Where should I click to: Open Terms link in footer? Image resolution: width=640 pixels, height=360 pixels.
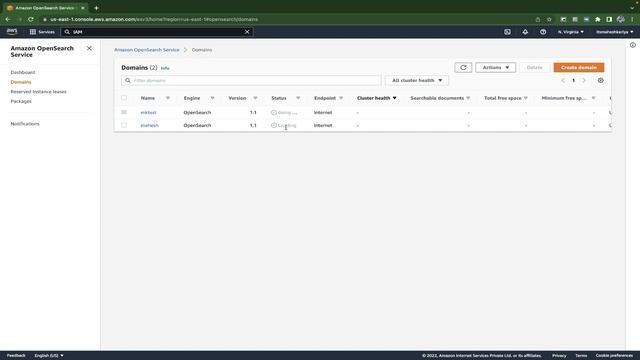[x=581, y=356]
